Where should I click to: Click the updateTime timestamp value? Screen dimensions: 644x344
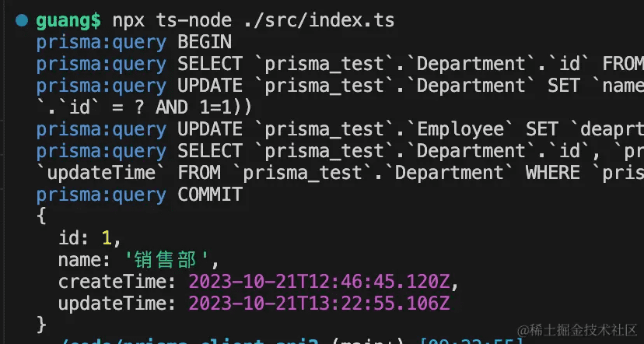point(319,303)
